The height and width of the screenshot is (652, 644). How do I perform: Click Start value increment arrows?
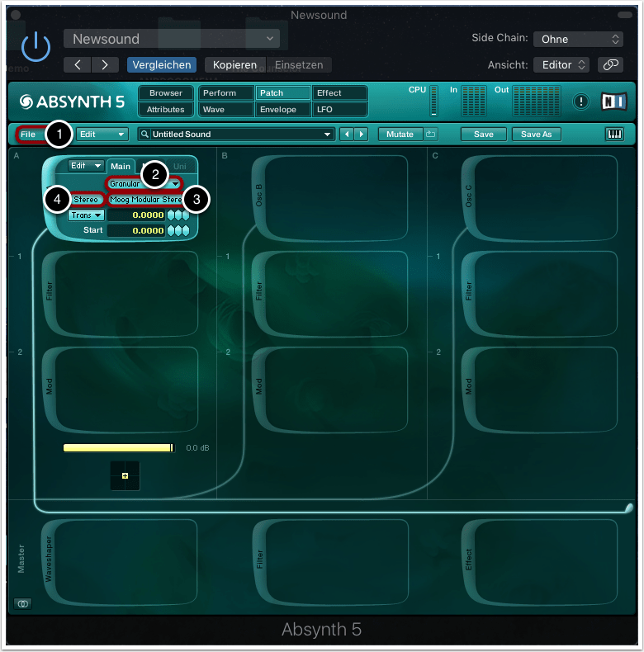tap(178, 230)
